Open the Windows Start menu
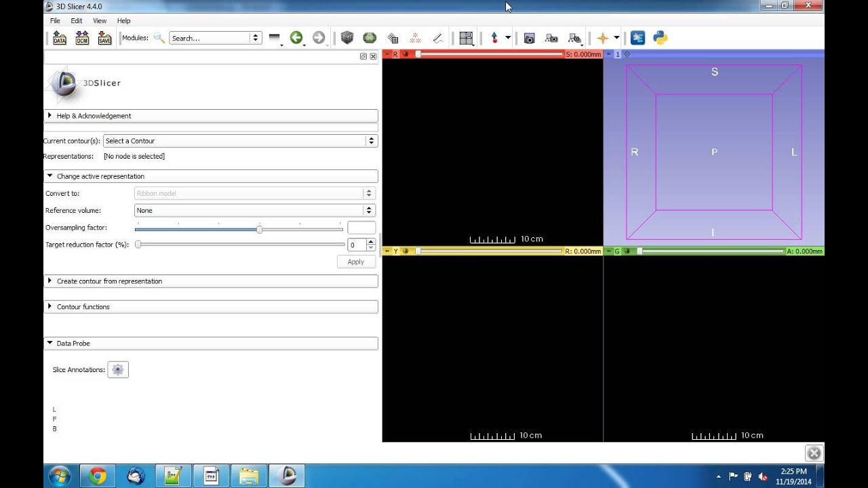 click(x=59, y=476)
